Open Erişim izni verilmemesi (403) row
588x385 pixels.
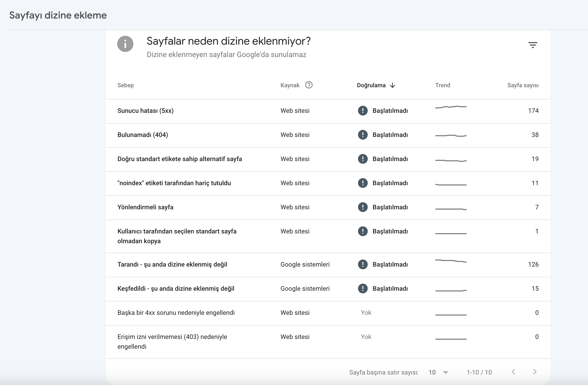(328, 342)
